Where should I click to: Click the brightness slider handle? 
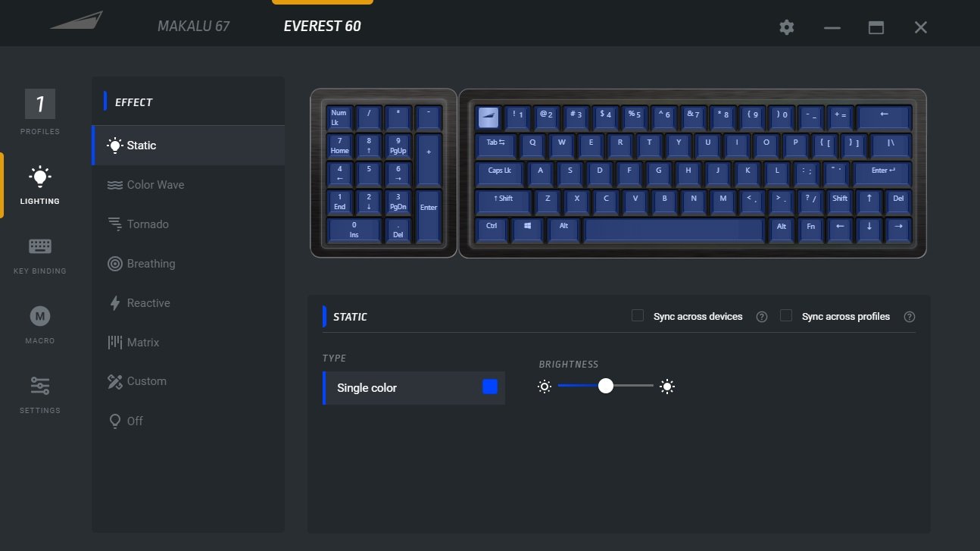coord(606,387)
